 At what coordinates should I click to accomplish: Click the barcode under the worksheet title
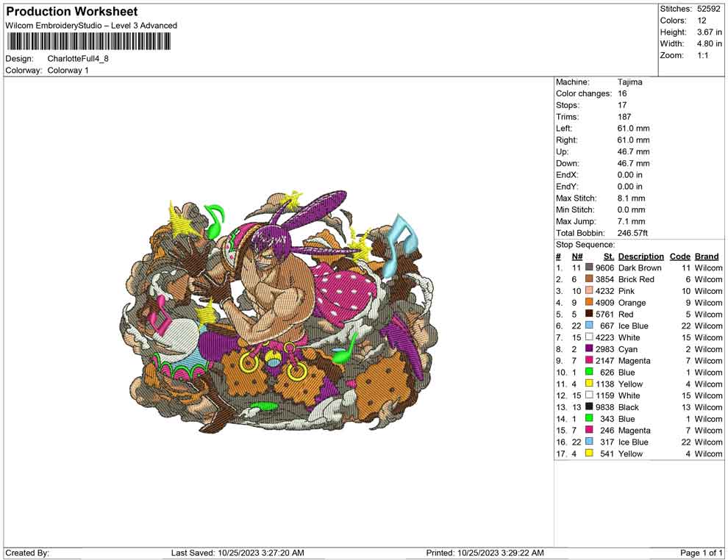coord(88,42)
